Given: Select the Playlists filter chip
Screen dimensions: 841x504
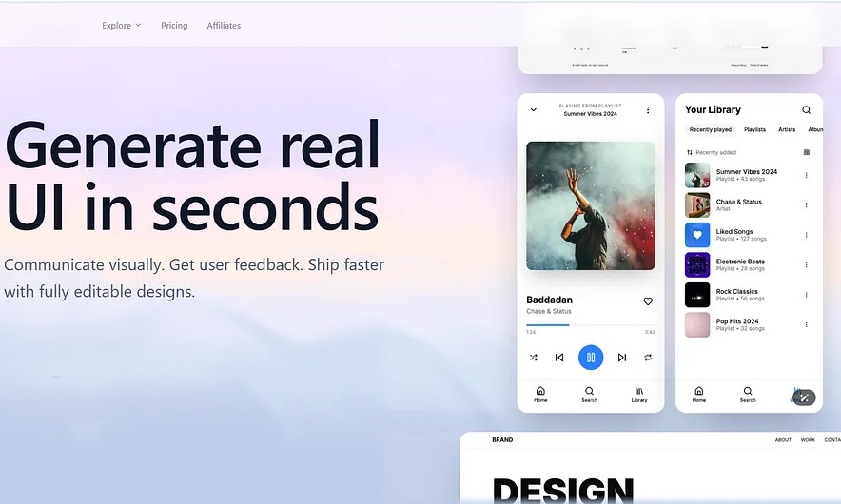Looking at the screenshot, I should (x=754, y=129).
